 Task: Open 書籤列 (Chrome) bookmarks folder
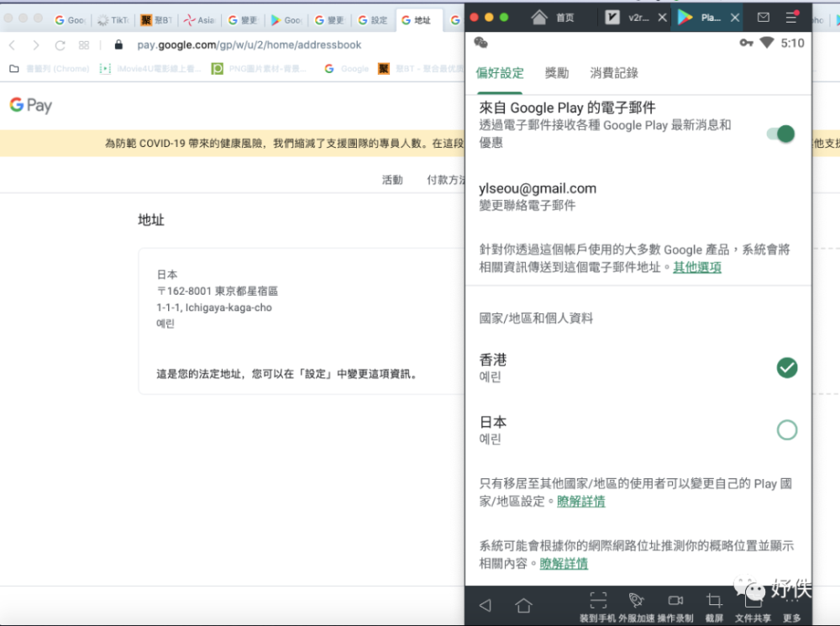[x=50, y=69]
